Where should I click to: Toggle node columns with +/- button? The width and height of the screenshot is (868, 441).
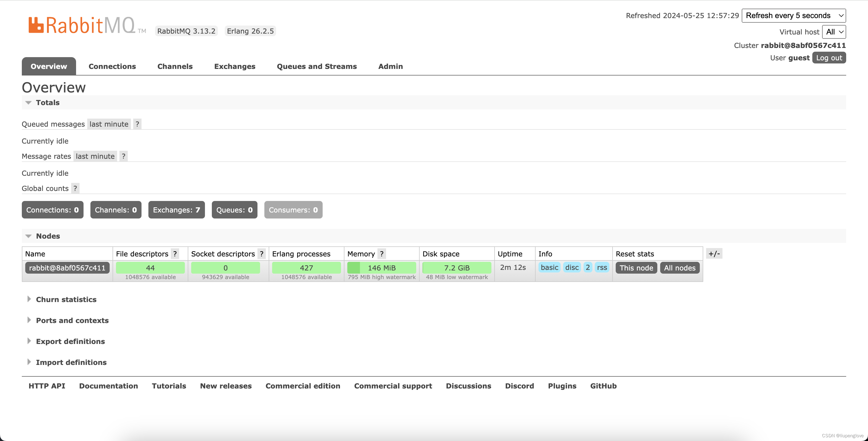pyautogui.click(x=714, y=254)
